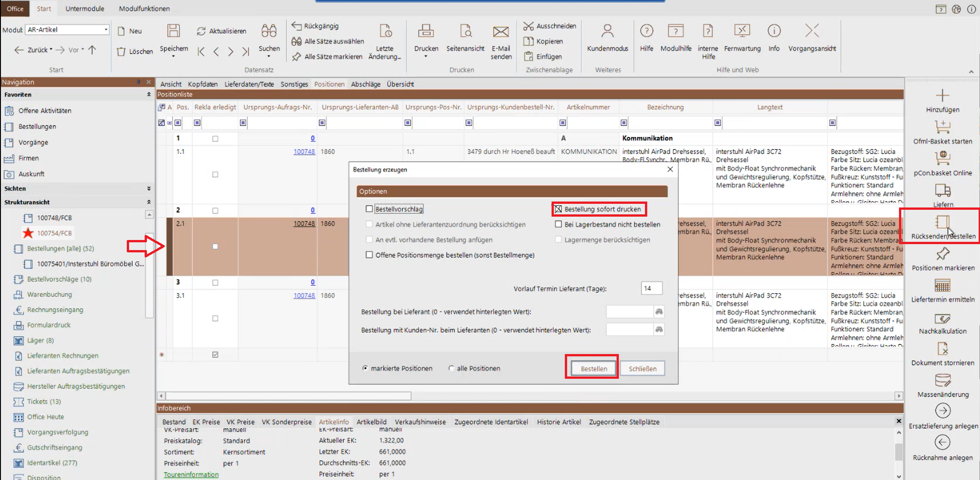Toggle Bestellung sofort drucken checkbox
Viewport: 980px width, 480px height.
[x=558, y=209]
